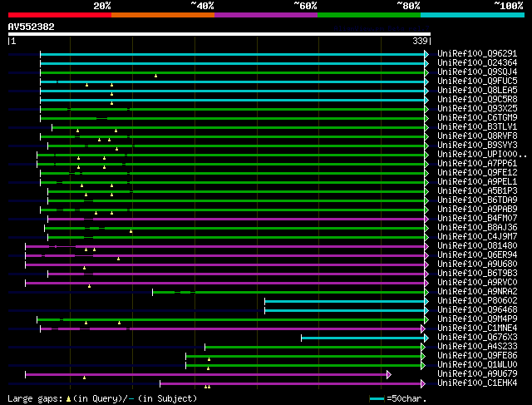Select the UniRef100_A4S233 label
Screen dimensions: 532x405
[x=477, y=347]
